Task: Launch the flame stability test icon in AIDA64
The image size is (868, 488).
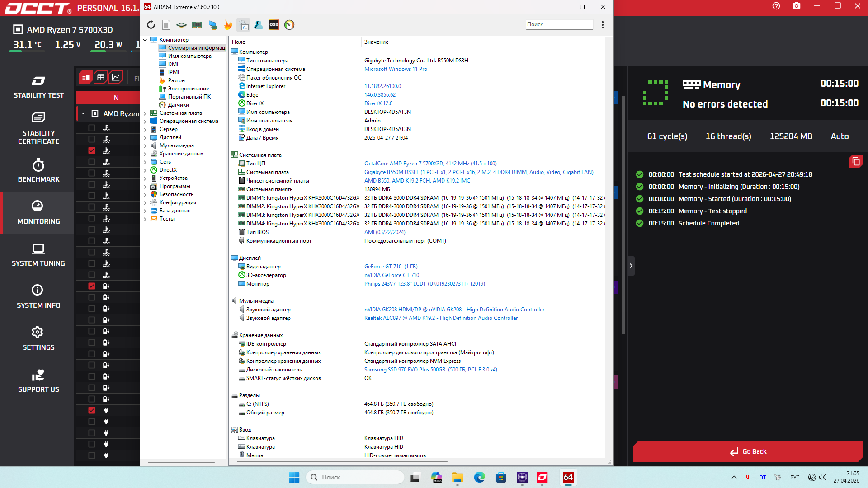Action: pos(228,25)
